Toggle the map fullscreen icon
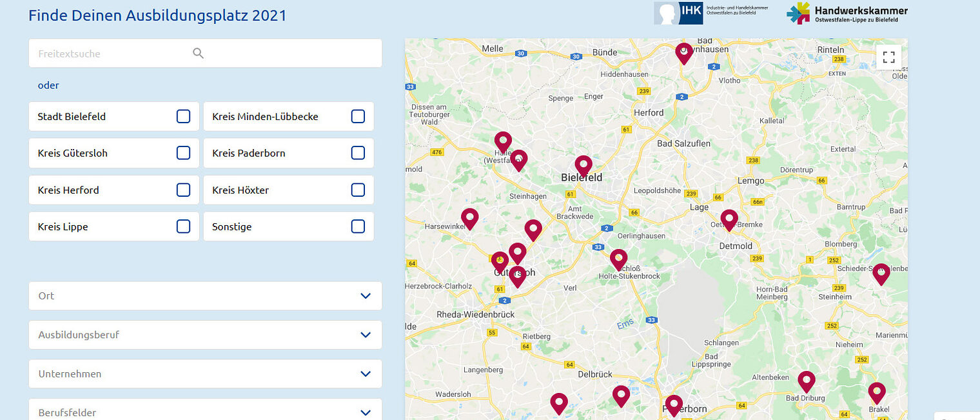 (888, 57)
